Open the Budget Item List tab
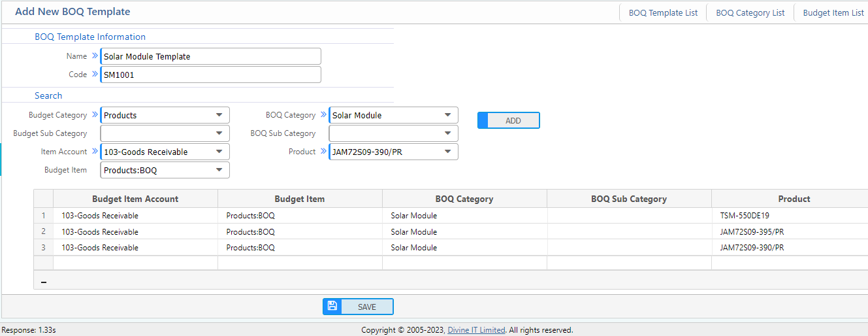Screen dimensions: 868x336 833,12
